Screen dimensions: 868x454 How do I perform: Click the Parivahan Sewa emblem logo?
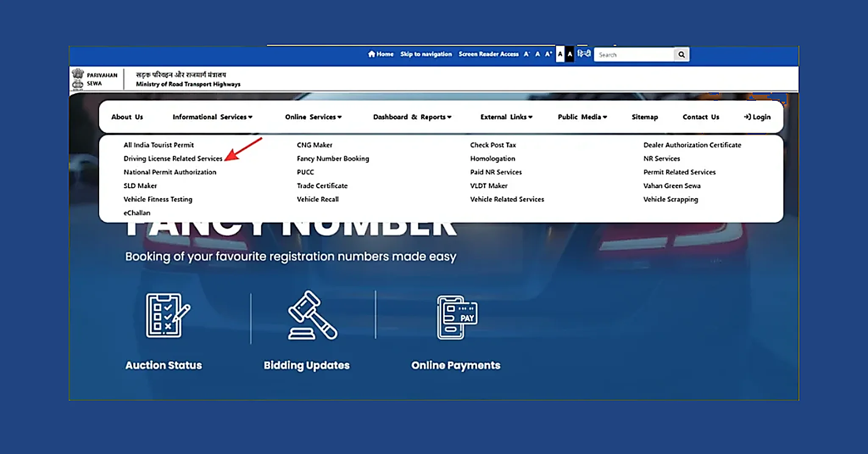point(78,79)
